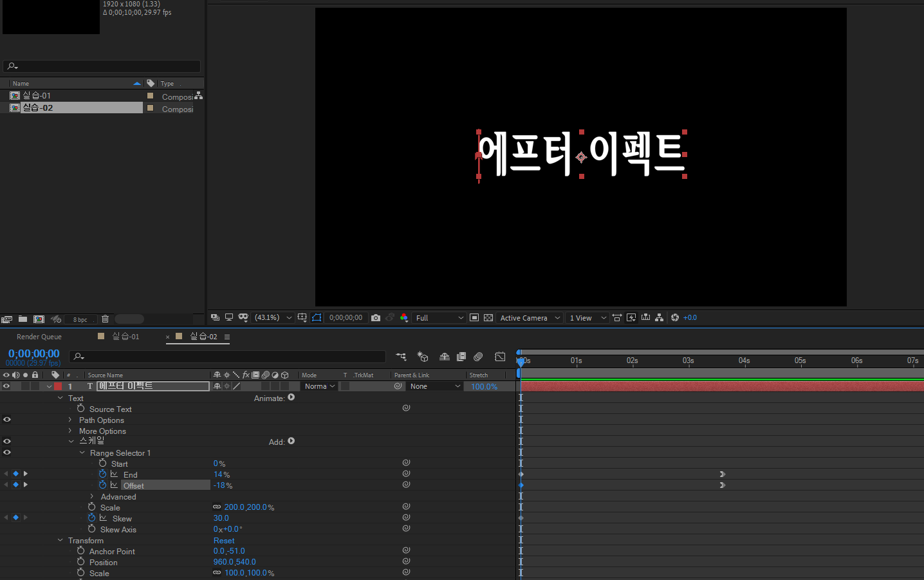Click label color swatch of 실습-01

pyautogui.click(x=150, y=96)
